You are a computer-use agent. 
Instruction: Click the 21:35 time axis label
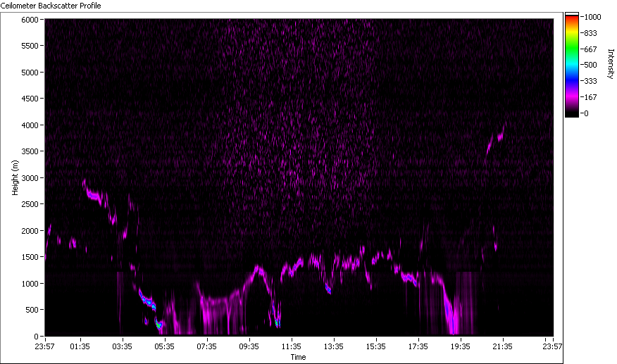click(503, 346)
